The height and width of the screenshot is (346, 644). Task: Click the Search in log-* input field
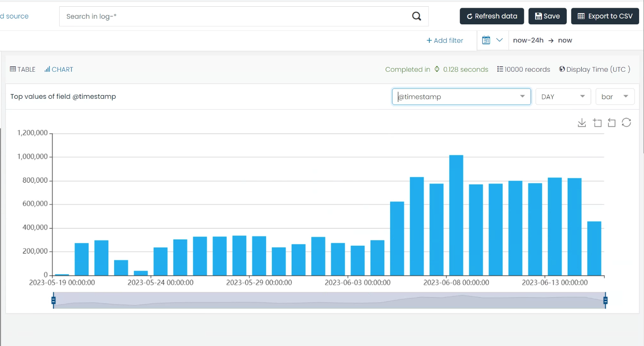(243, 16)
